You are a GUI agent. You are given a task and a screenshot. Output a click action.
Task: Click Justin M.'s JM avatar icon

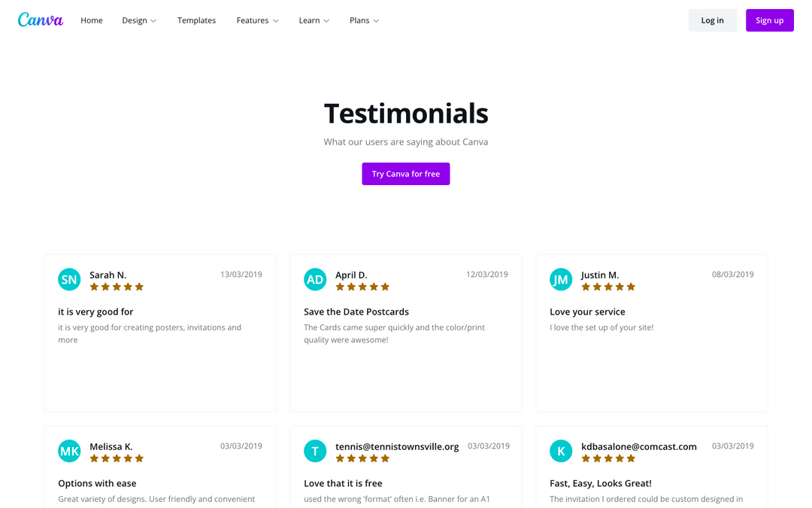click(x=561, y=279)
